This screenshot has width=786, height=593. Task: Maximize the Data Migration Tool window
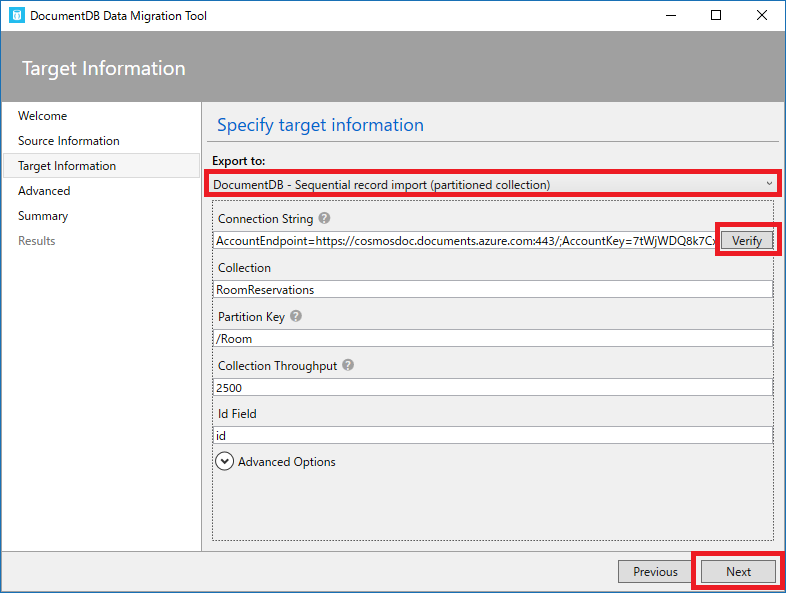(x=716, y=15)
